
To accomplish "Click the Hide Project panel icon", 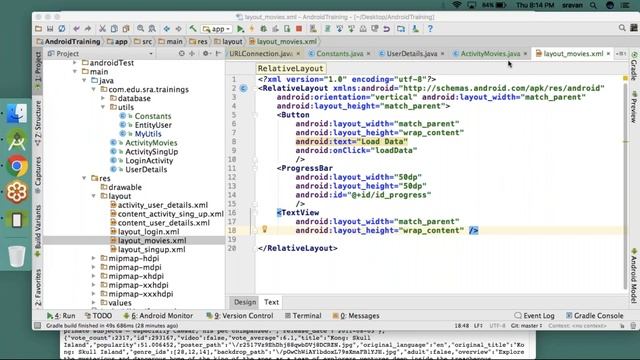I will point(218,53).
